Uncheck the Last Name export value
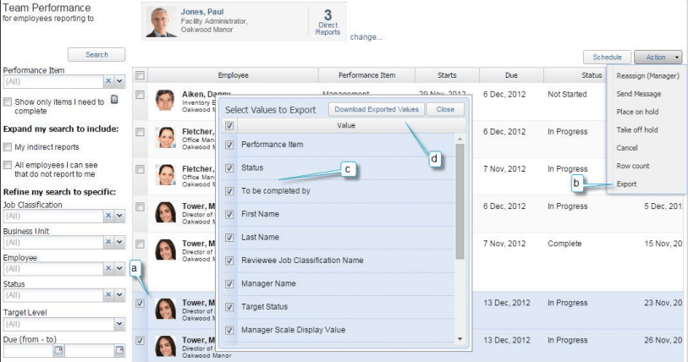This screenshot has width=688, height=362. (229, 238)
